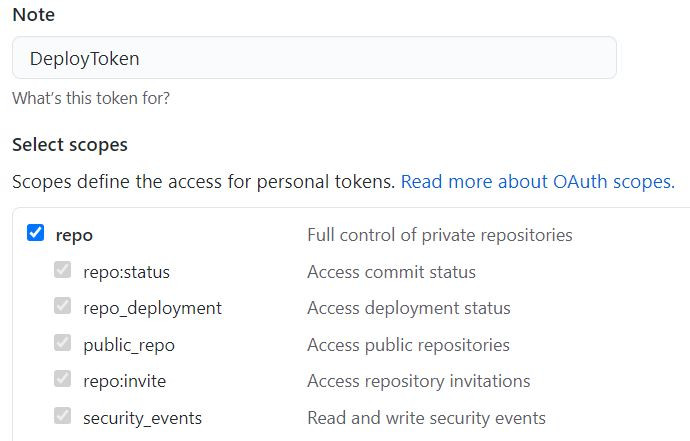Toggle the repo:invite checkbox
Image resolution: width=690 pixels, height=441 pixels.
pyautogui.click(x=63, y=380)
